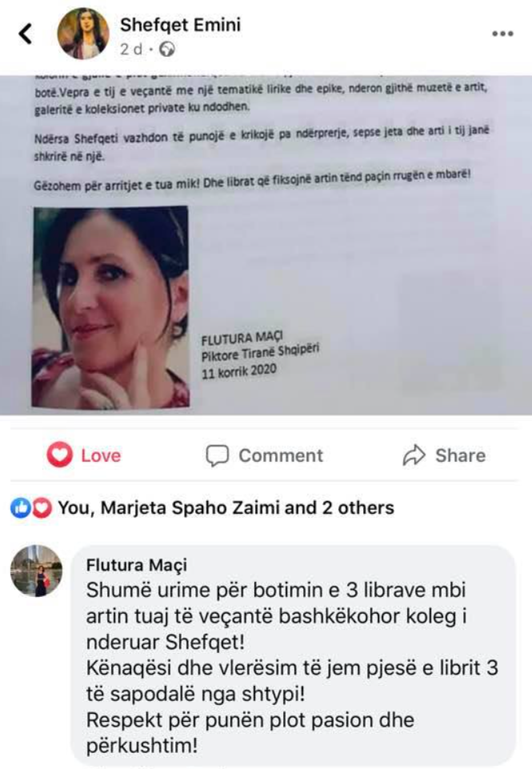Open Shefqet Emini's profile picture
Image resolution: width=532 pixels, height=769 pixels.
[x=83, y=34]
